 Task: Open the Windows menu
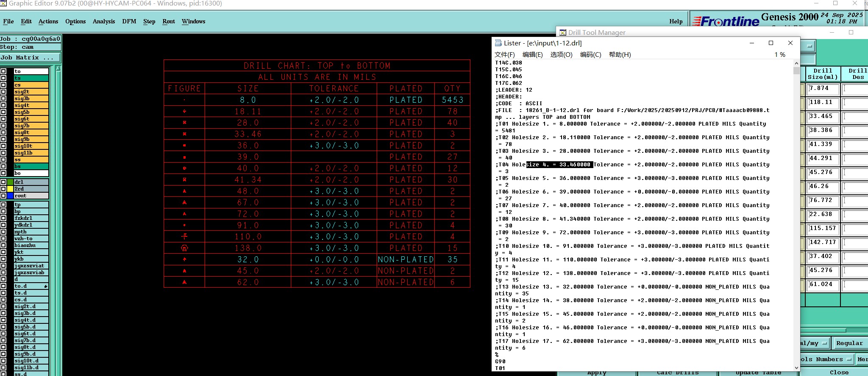[194, 21]
